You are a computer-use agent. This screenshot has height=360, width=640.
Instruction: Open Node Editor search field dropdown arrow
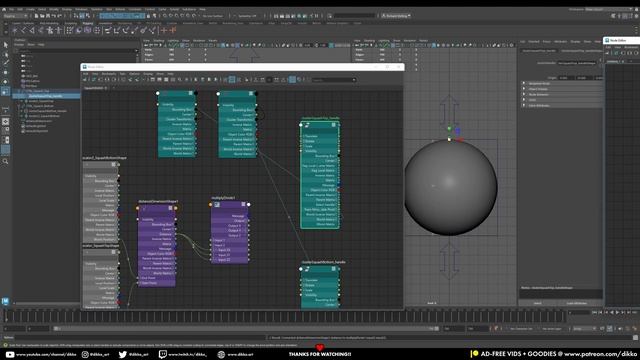click(354, 80)
